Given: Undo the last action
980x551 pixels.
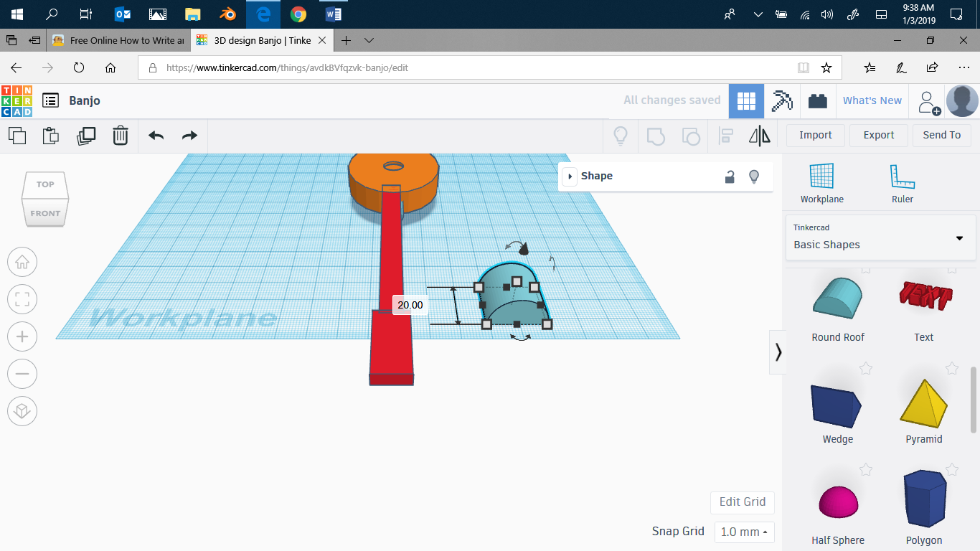Looking at the screenshot, I should pos(156,135).
